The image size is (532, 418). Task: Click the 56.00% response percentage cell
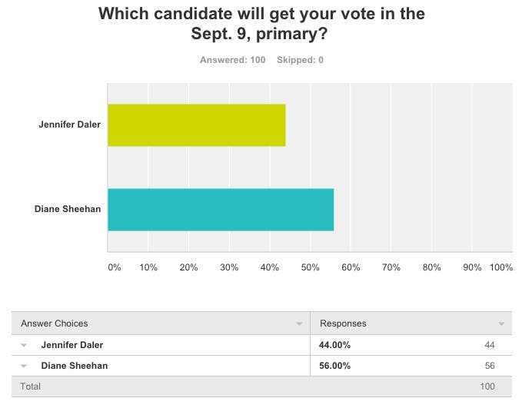click(x=334, y=366)
